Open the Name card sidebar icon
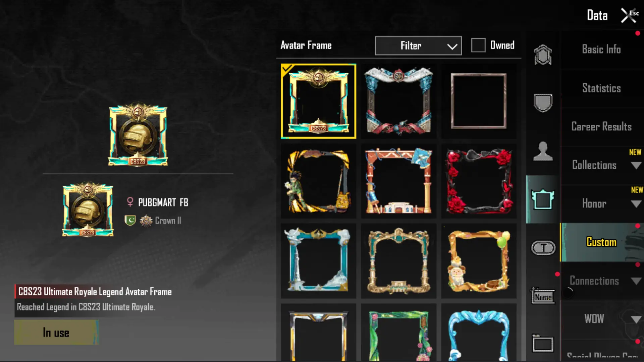Viewport: 644px width, 362px height. 543,296
